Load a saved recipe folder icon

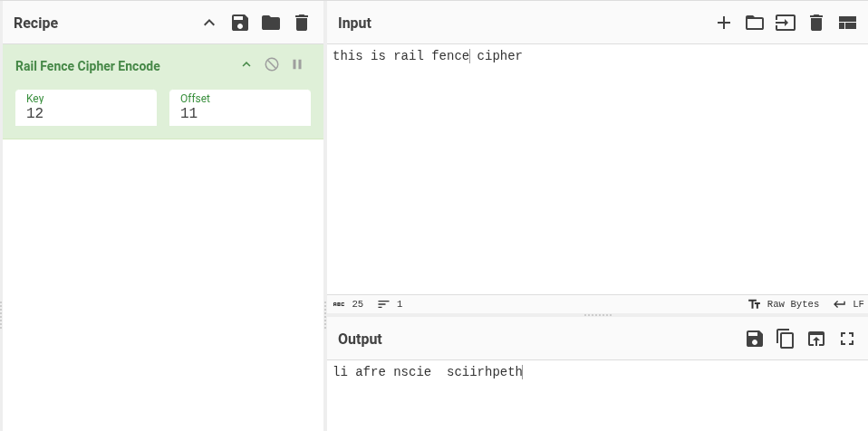click(x=271, y=23)
